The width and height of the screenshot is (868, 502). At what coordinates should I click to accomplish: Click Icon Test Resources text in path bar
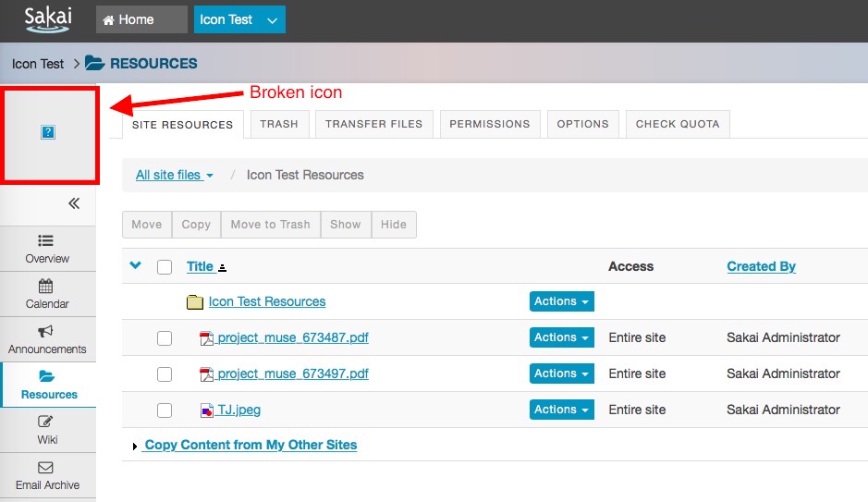[305, 175]
